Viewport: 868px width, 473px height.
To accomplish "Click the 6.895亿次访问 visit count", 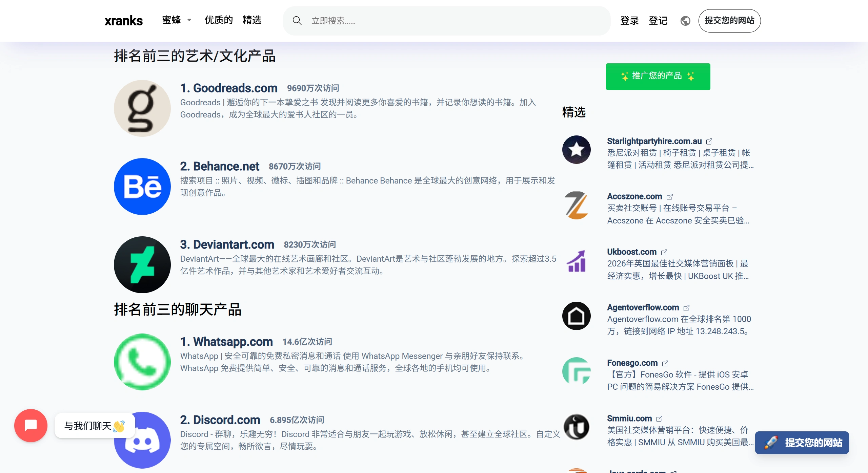I will 297,420.
